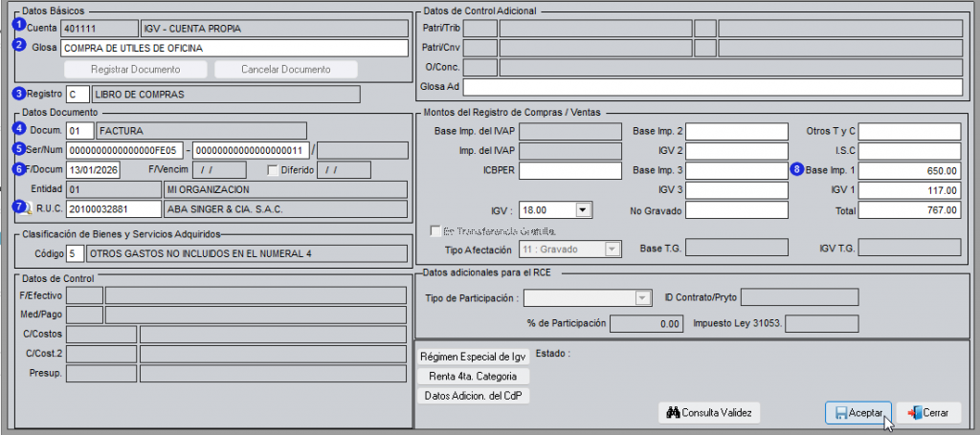980x435 pixels.
Task: Click the Base Imp. 2 field
Action: tap(736, 132)
